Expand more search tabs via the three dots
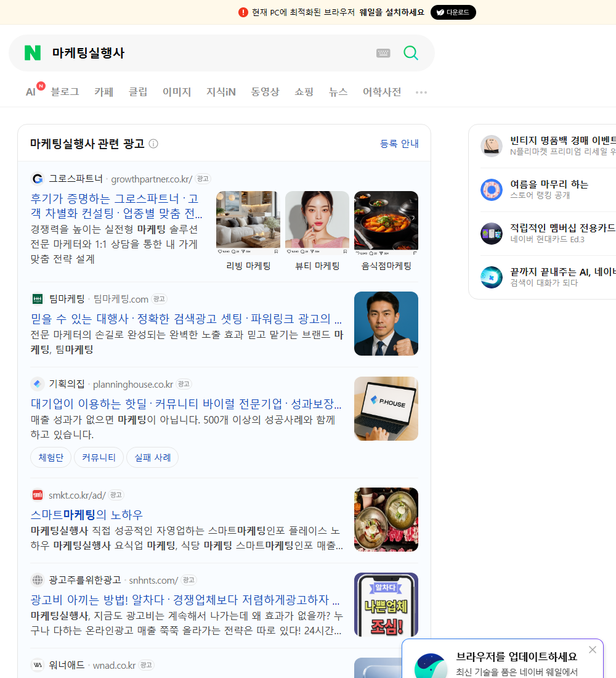 (x=421, y=92)
